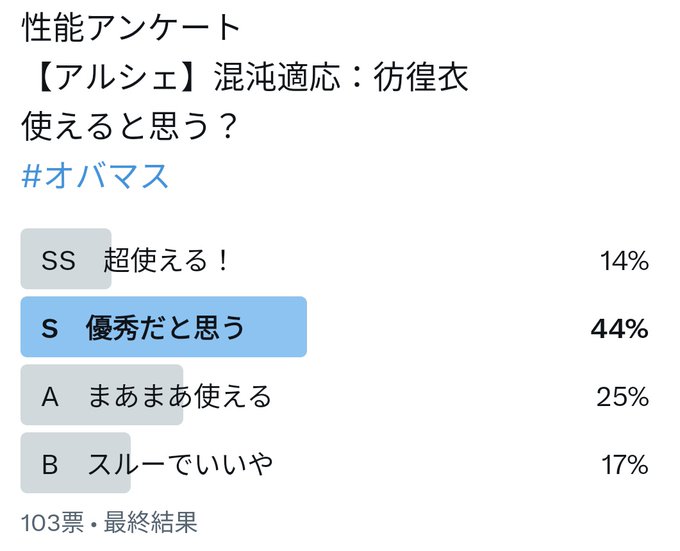Click the blue highlighted winning poll bar
This screenshot has height=551, width=680.
point(164,327)
